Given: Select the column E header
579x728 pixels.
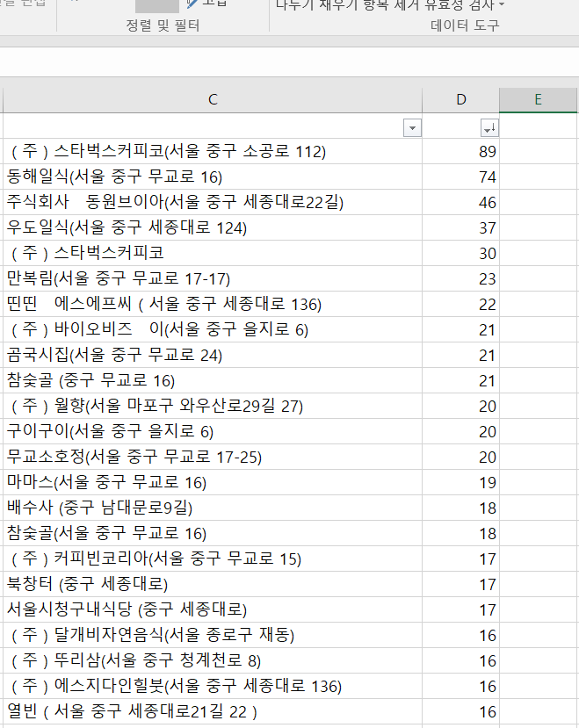Looking at the screenshot, I should click(538, 100).
